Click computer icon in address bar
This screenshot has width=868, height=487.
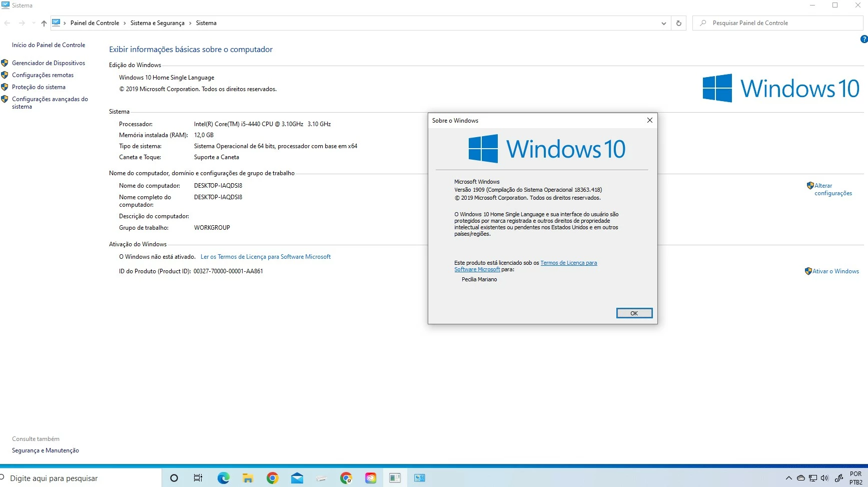click(x=56, y=23)
